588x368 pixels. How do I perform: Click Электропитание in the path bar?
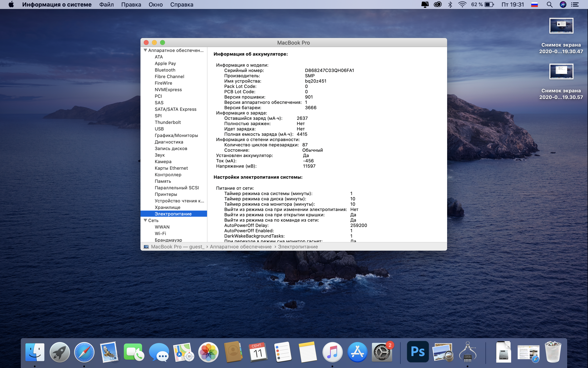click(298, 247)
